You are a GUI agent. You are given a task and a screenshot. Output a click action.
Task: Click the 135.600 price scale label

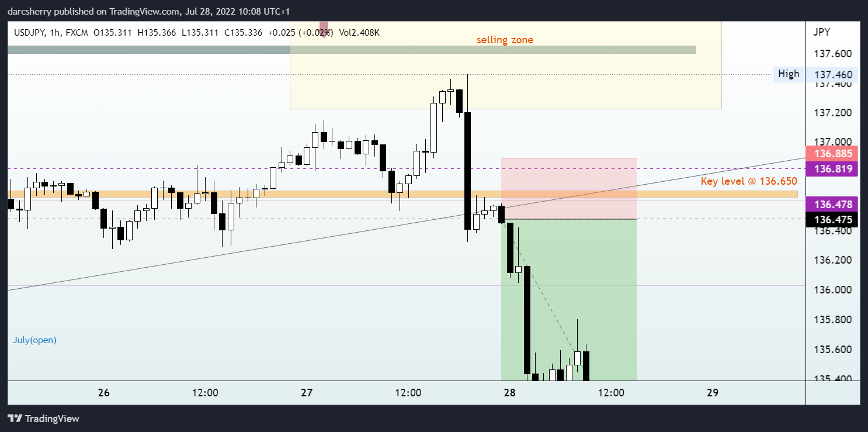[x=832, y=350]
